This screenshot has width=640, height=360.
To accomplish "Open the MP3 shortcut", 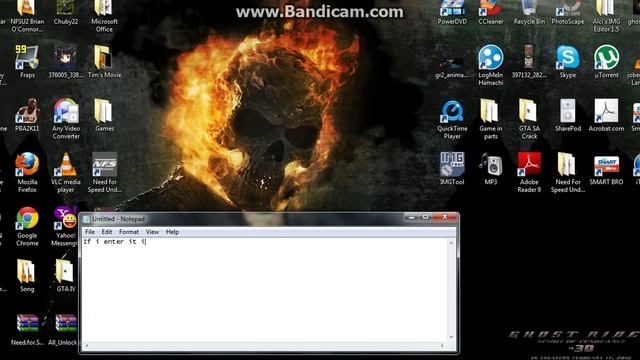I will tap(491, 168).
